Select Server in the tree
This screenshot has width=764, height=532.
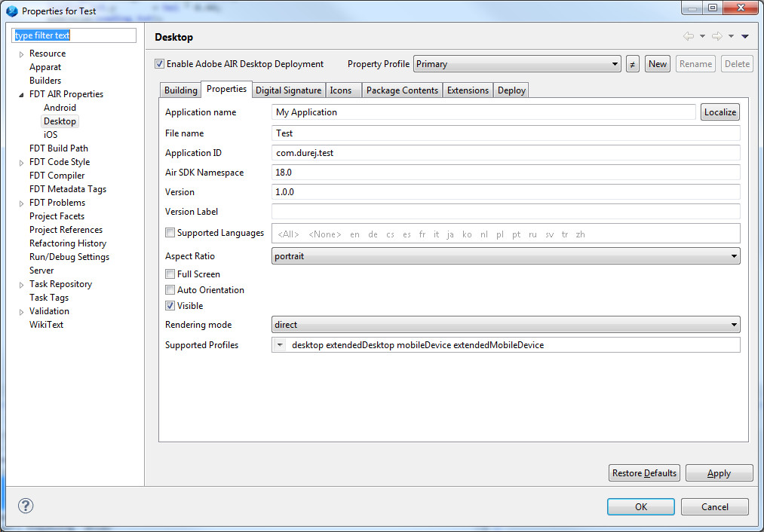(x=41, y=271)
